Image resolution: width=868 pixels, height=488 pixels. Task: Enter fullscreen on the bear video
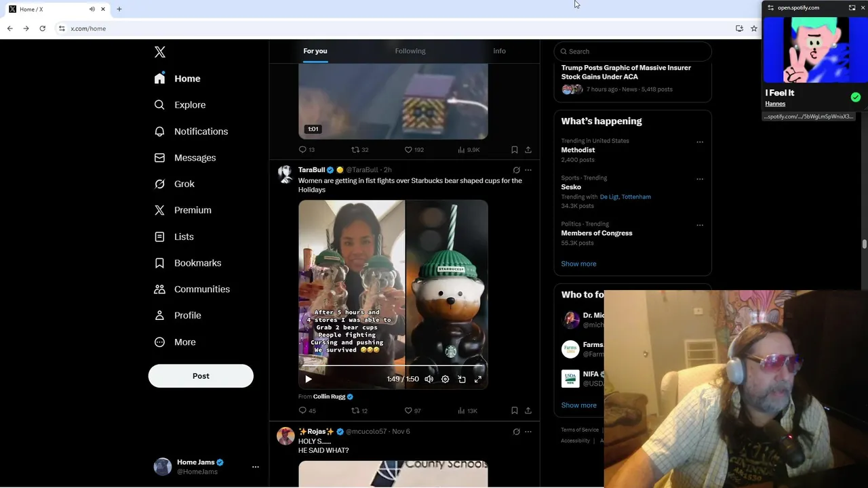pos(478,380)
